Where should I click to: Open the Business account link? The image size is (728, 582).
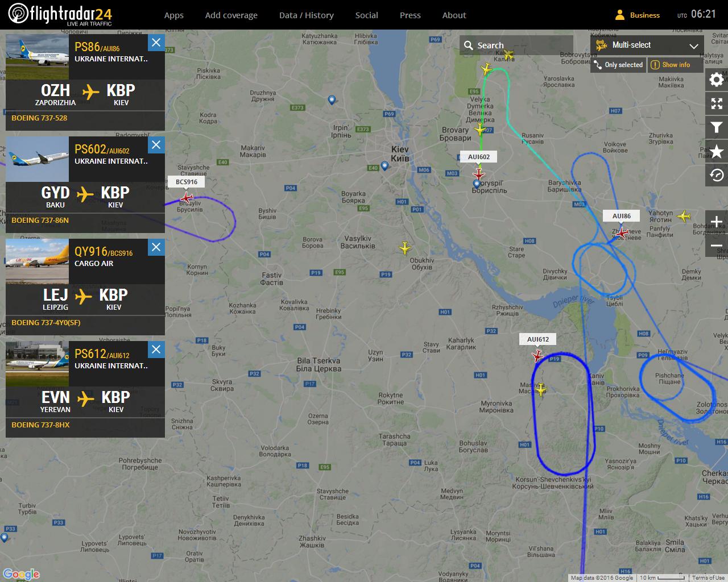638,15
